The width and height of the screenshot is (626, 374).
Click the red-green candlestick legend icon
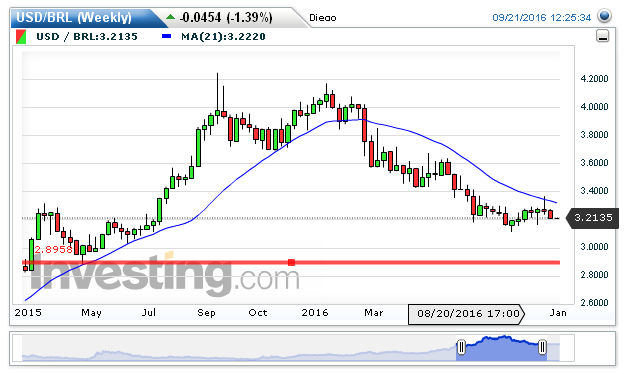point(21,36)
